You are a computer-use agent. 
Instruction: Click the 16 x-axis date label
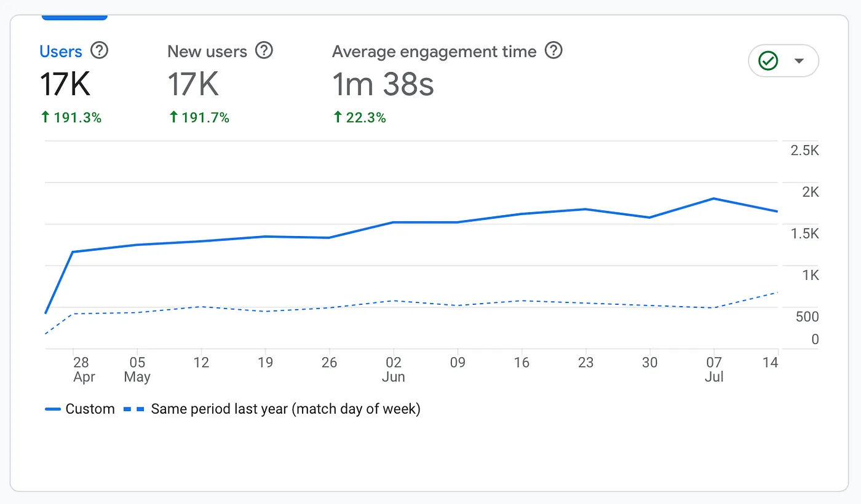coord(522,363)
